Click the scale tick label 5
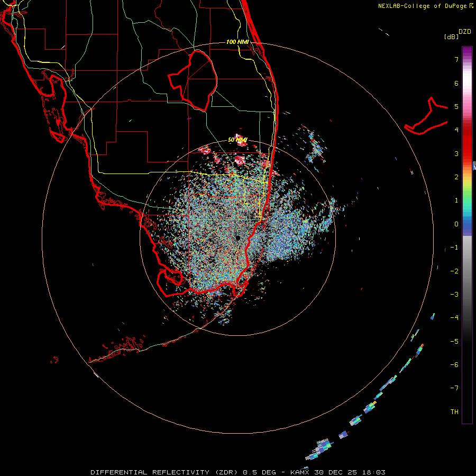Viewport: 476px width, 476px height. tap(456, 106)
